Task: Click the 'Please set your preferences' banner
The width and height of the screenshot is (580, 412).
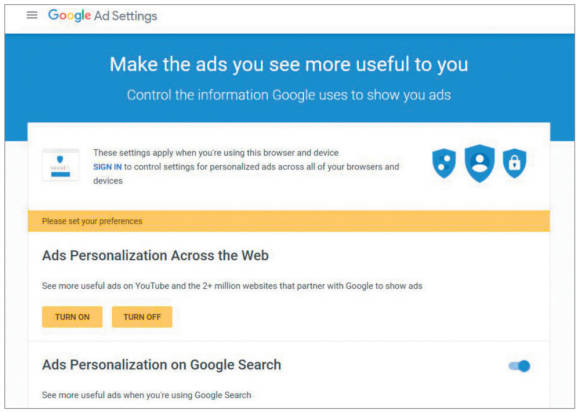Action: [x=289, y=221]
